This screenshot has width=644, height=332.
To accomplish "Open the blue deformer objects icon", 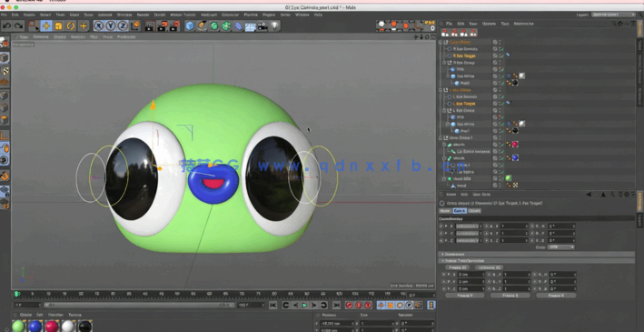I will click(238, 25).
